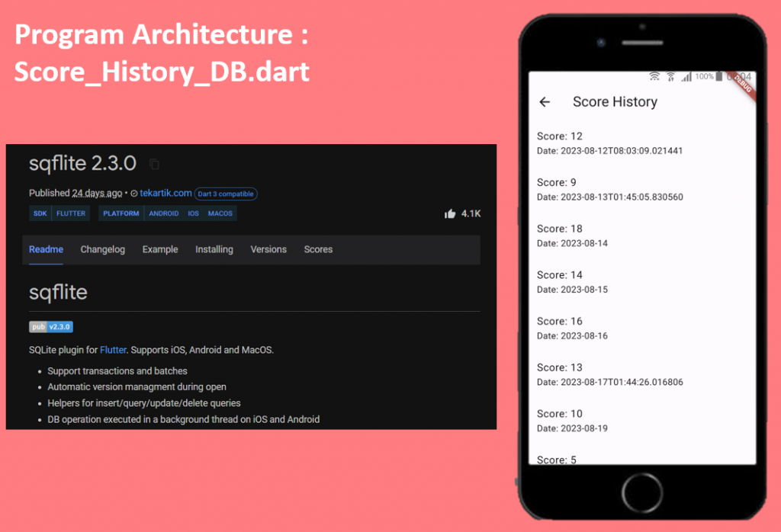This screenshot has height=532, width=781.
Task: Copy sqflite 2.3.0 package name icon
Action: tap(154, 164)
